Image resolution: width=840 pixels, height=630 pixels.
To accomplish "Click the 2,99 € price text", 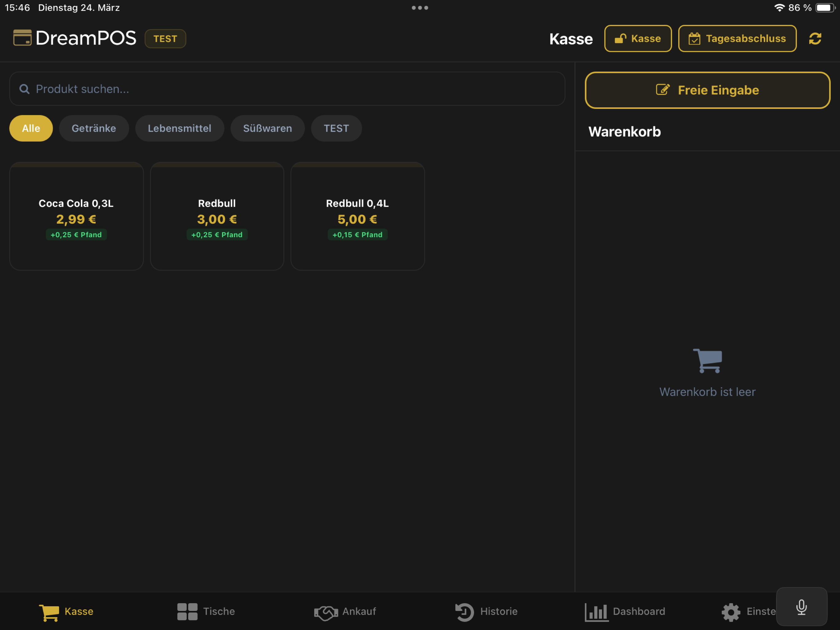I will [76, 219].
